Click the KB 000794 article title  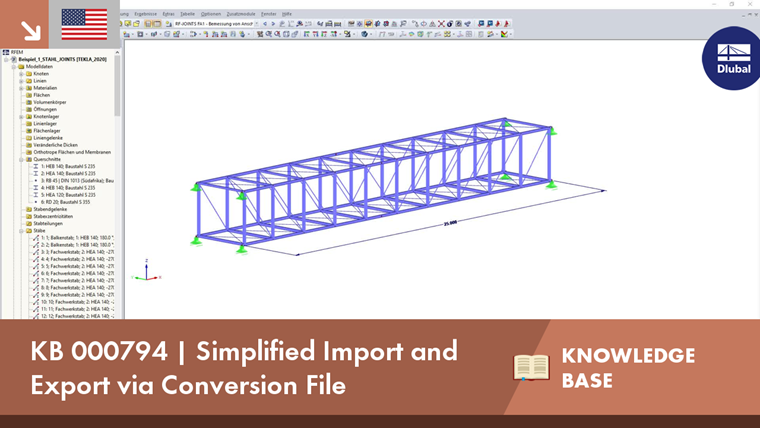tap(244, 368)
